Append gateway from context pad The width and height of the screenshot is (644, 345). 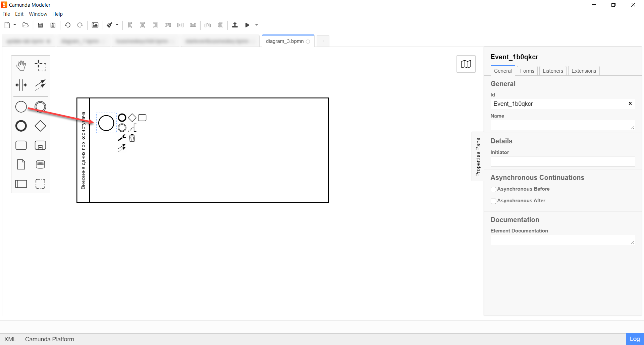pos(132,118)
